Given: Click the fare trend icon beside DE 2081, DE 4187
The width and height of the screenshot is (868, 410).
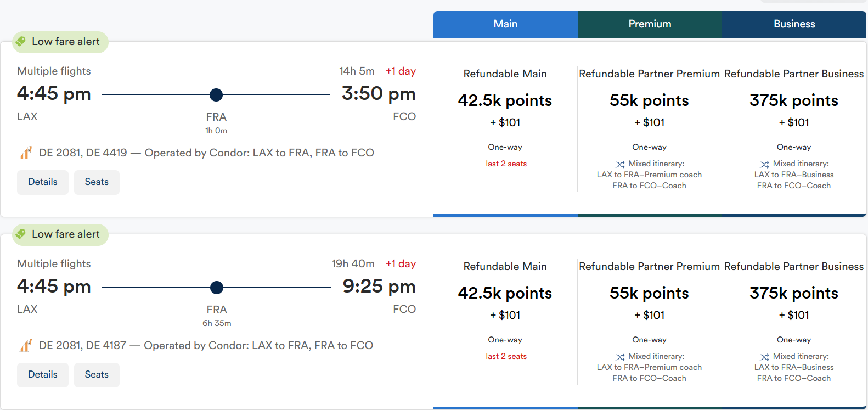Looking at the screenshot, I should [25, 345].
